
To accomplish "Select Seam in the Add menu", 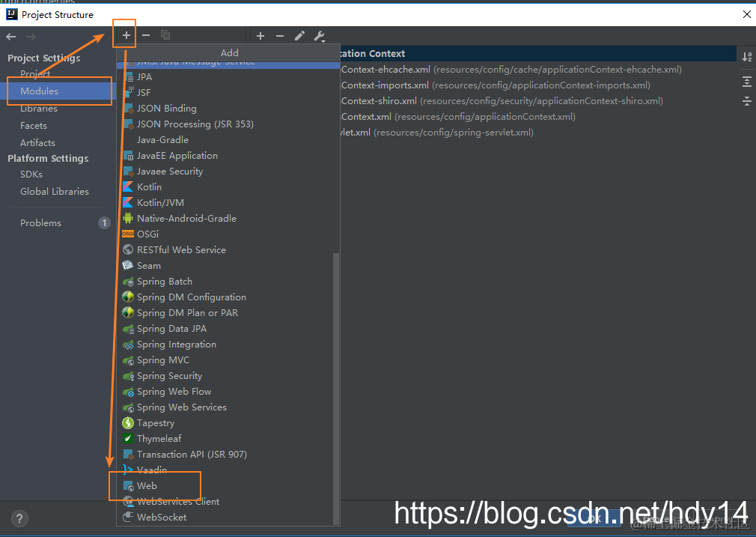I will coord(225,266).
